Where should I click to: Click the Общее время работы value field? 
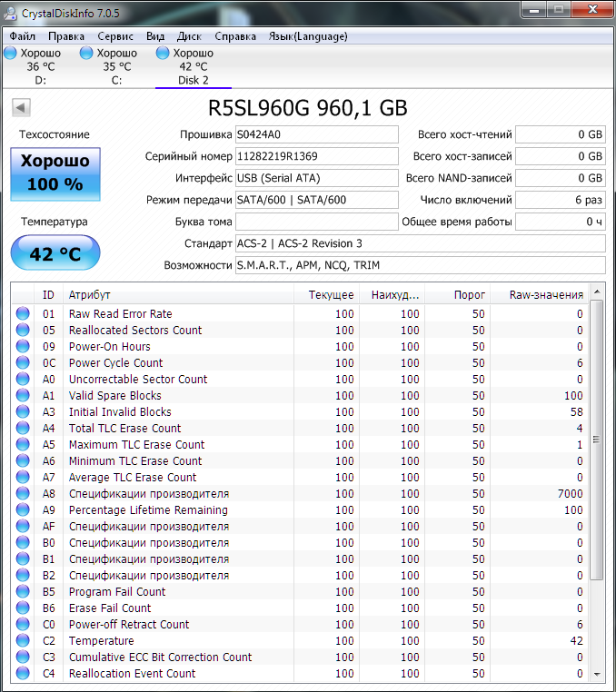tap(560, 222)
